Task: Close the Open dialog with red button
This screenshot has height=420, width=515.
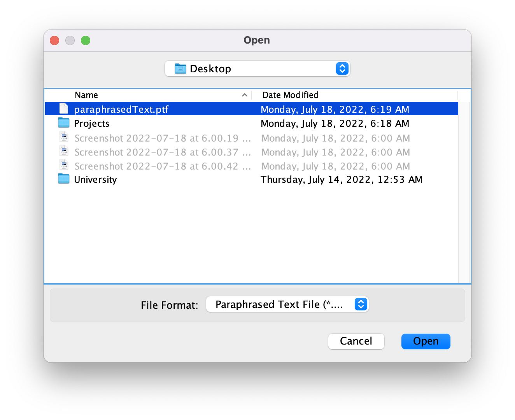Action: (54, 40)
